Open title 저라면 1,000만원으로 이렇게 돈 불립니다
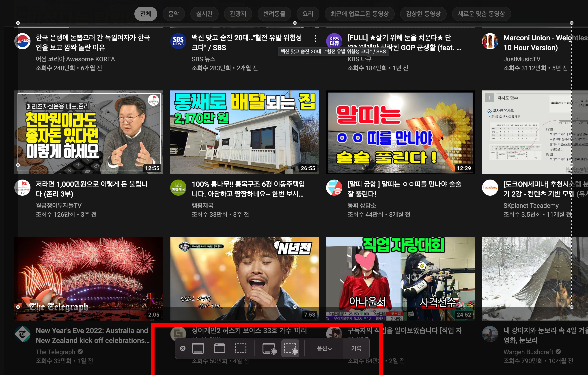Viewport: 588px width, 375px height. (92, 189)
